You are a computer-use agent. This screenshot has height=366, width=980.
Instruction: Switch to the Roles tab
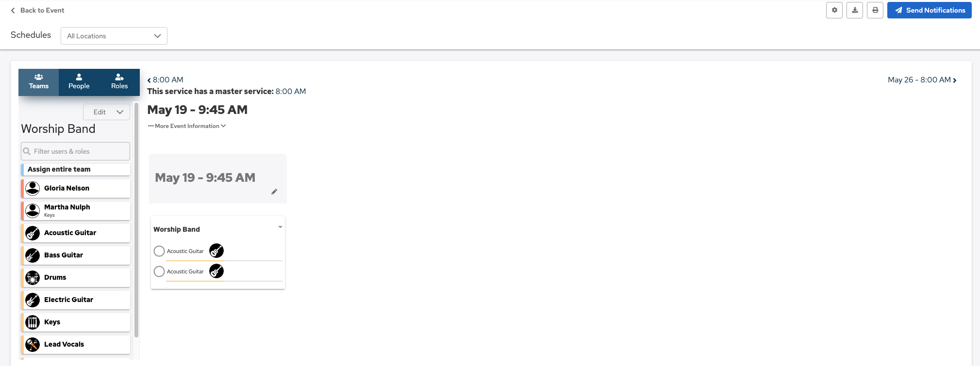(x=119, y=82)
